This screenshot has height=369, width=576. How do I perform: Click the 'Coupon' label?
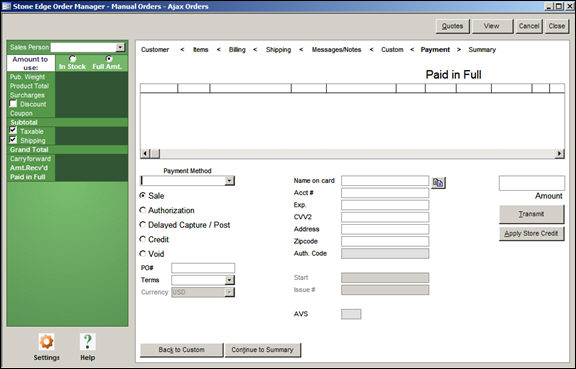(21, 113)
